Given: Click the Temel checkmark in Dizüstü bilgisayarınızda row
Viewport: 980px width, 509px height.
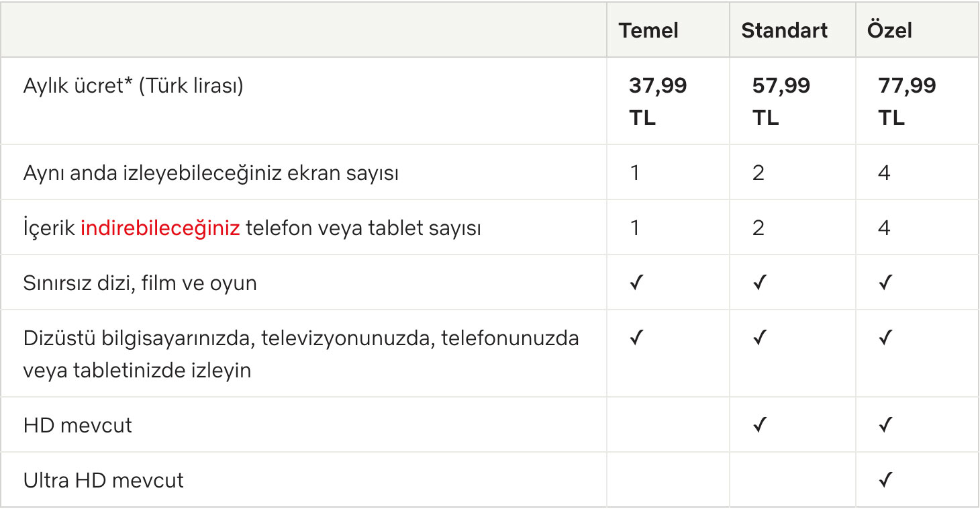Looking at the screenshot, I should coord(636,338).
